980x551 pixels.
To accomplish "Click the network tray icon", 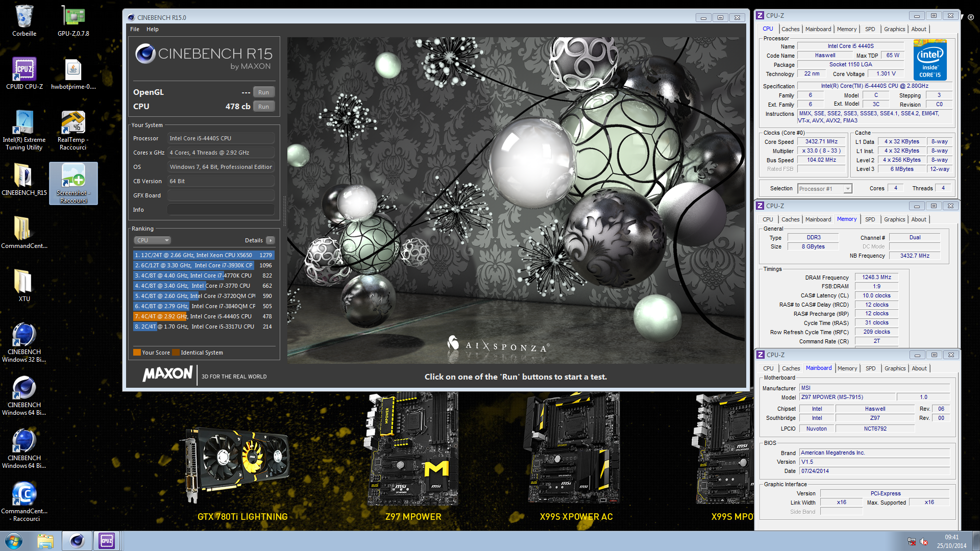I will point(912,541).
